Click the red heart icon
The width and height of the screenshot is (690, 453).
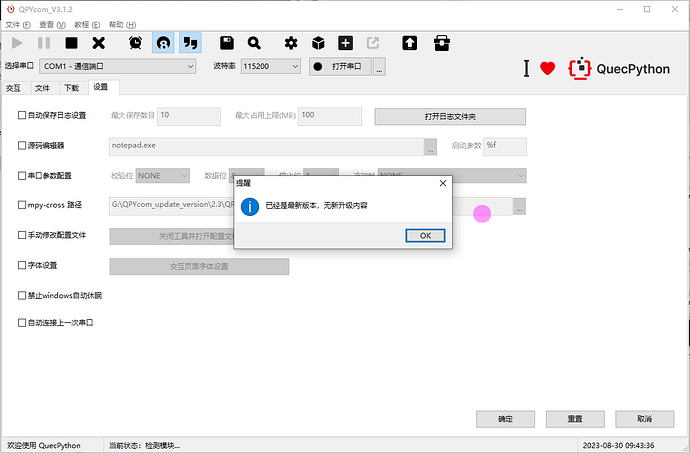point(547,68)
